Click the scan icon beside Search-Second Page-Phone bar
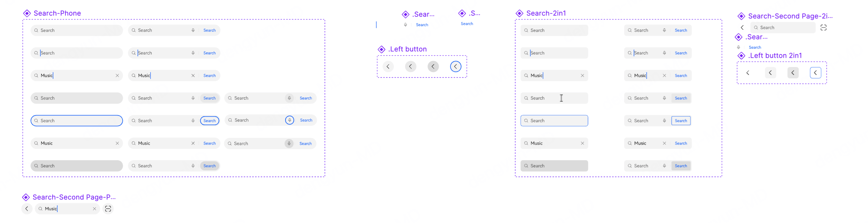This screenshot has width=868, height=223. pos(108,209)
